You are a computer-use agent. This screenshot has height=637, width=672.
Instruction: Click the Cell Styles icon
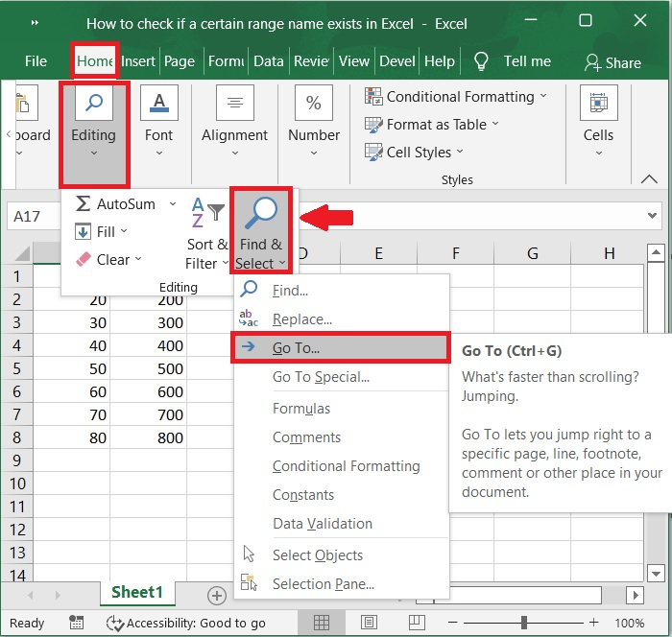(373, 153)
